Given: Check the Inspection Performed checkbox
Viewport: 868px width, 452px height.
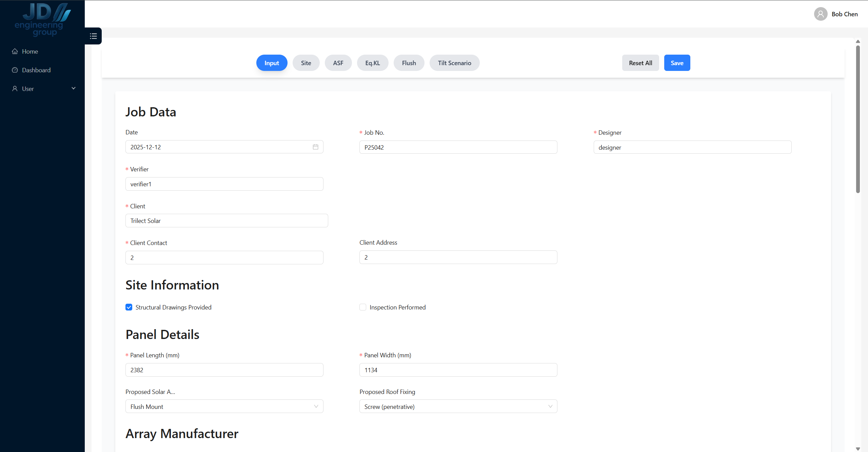Looking at the screenshot, I should (x=363, y=307).
